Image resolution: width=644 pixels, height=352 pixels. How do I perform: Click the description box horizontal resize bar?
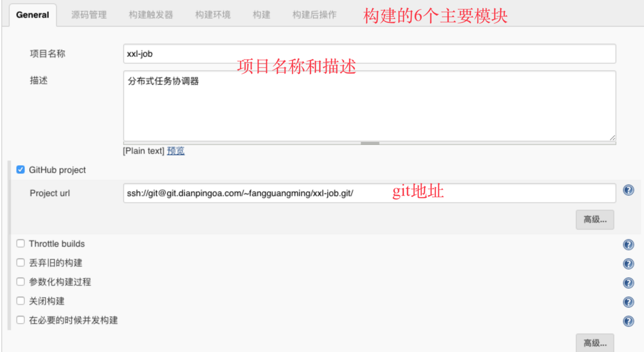370,143
